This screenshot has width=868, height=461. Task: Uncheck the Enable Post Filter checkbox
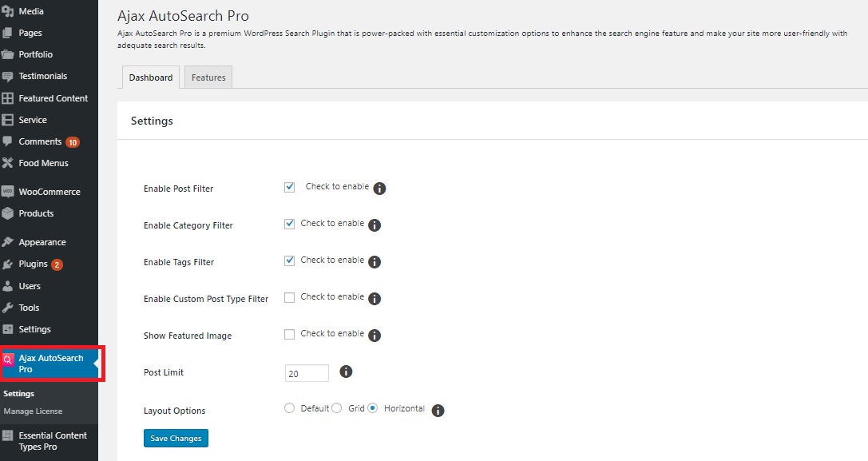click(290, 187)
